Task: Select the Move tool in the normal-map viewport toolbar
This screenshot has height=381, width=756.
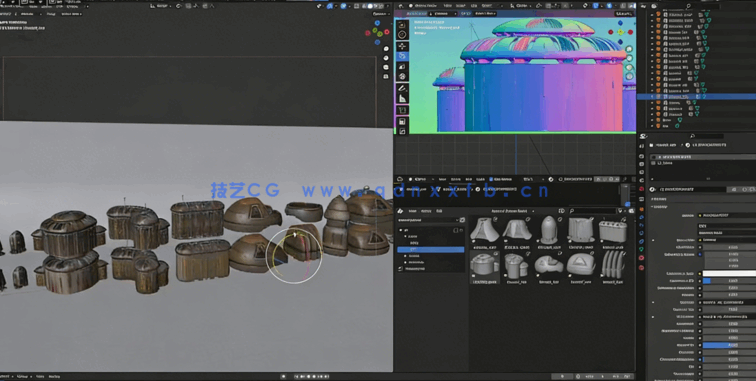Action: coord(402,46)
